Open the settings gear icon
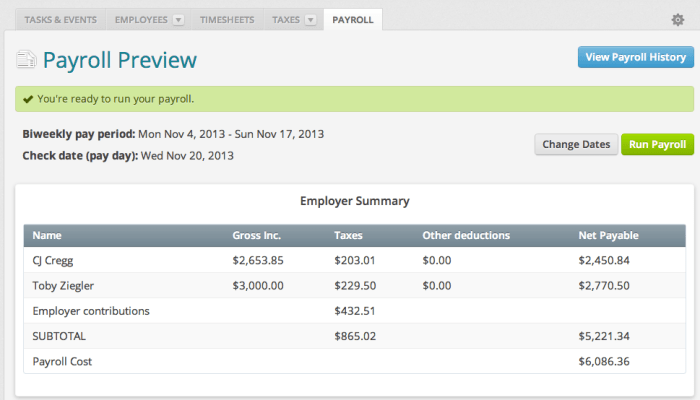The image size is (700, 400). (678, 20)
